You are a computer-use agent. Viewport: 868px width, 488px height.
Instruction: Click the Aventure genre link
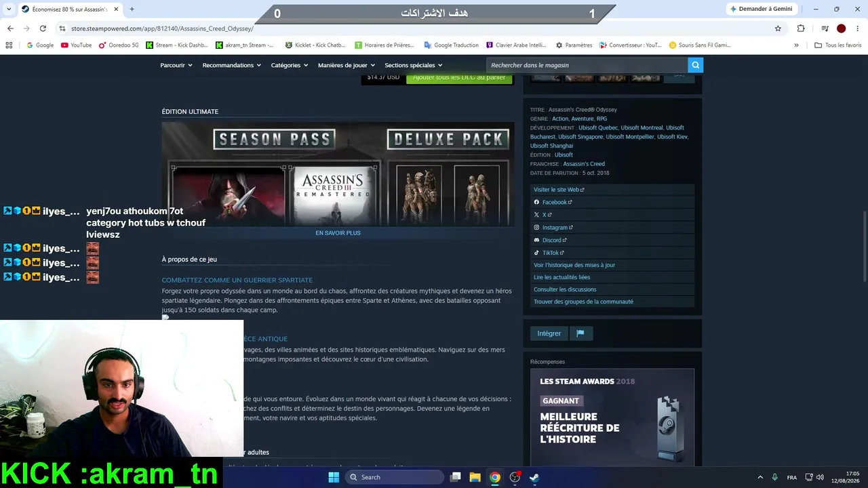coord(583,119)
